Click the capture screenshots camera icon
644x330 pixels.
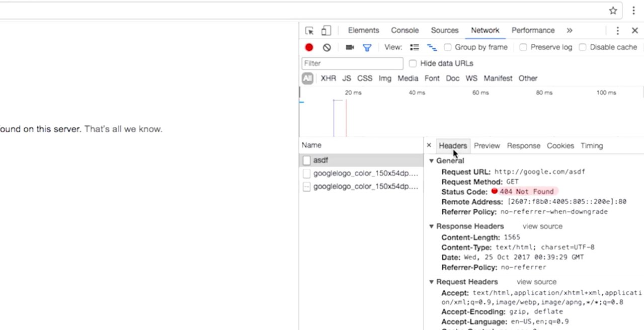[350, 47]
